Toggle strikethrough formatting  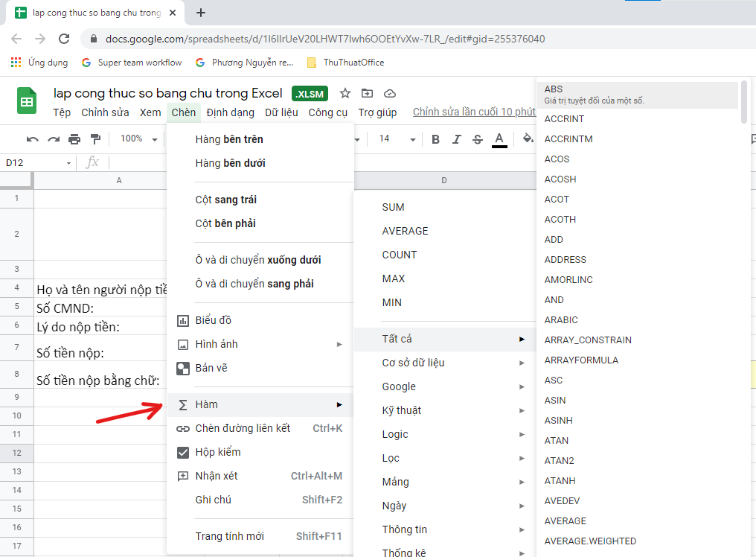click(477, 139)
